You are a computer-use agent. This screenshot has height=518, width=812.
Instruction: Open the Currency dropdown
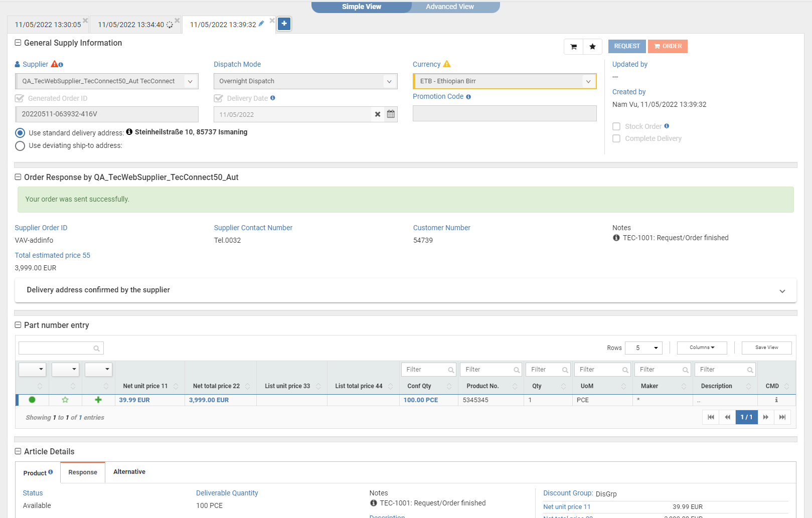click(x=505, y=81)
